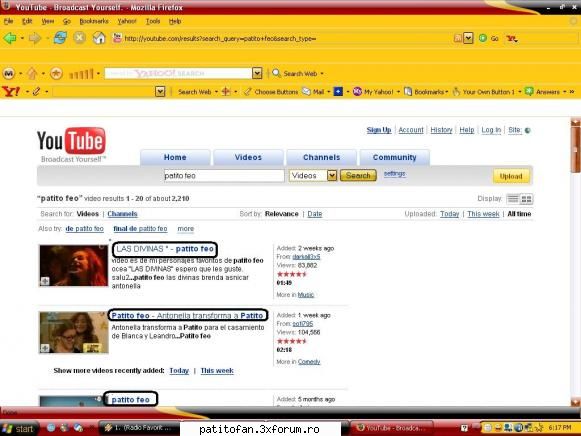Click the RSS feed icon in the address bar
This screenshot has height=436, width=581.
[x=458, y=38]
